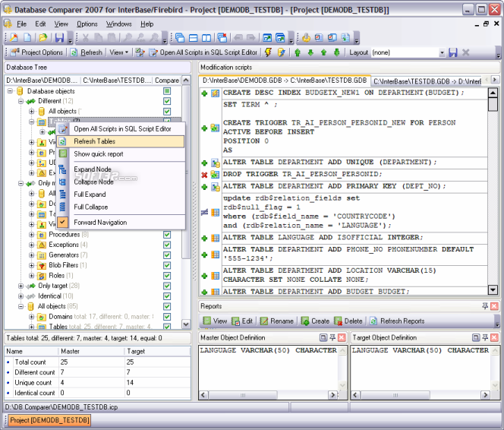
Task: Click the new project wizard icon
Action: (x=14, y=38)
